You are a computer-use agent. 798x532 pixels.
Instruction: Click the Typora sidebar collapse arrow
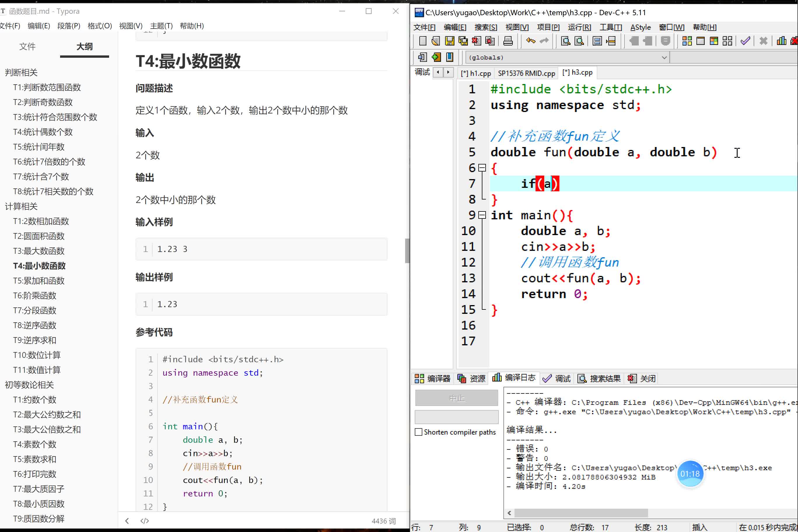(x=127, y=521)
